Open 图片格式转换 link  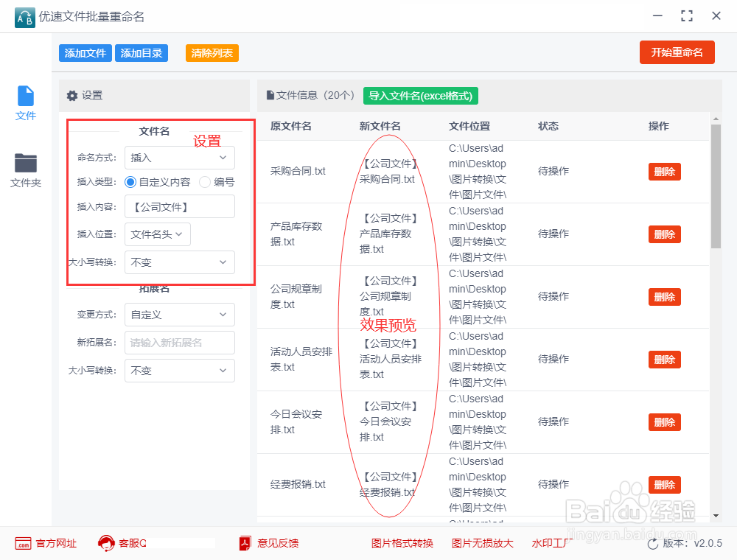point(402,544)
